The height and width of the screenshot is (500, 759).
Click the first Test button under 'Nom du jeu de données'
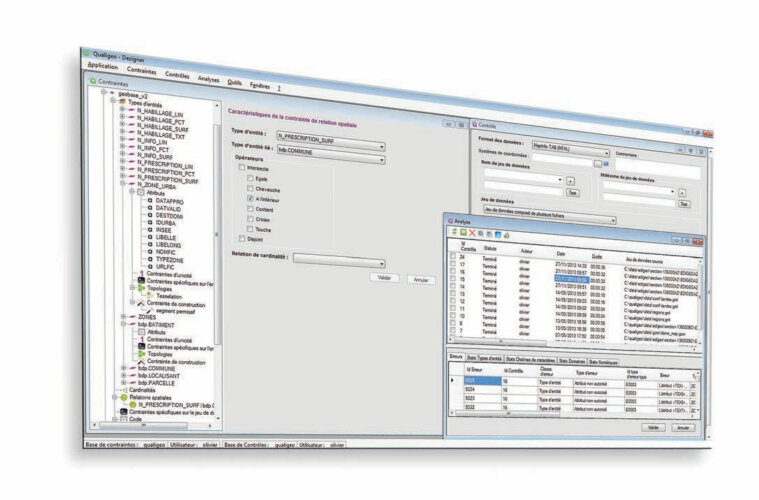(x=573, y=193)
